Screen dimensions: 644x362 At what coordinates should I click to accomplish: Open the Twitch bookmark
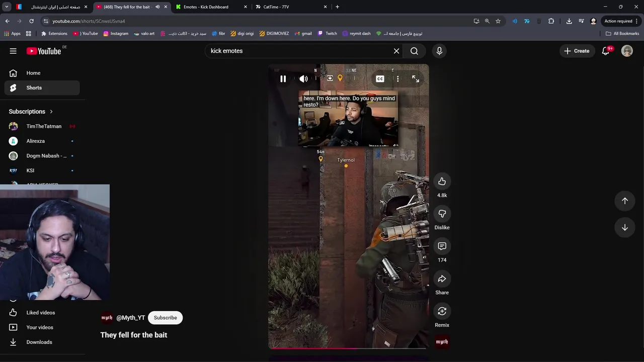pos(328,34)
